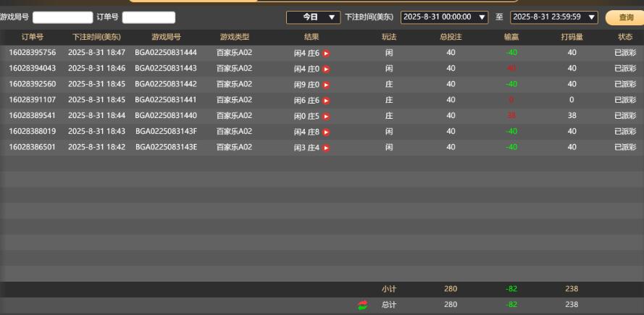
Task: Click the red-green refresh arrows icon
Action: 362,305
